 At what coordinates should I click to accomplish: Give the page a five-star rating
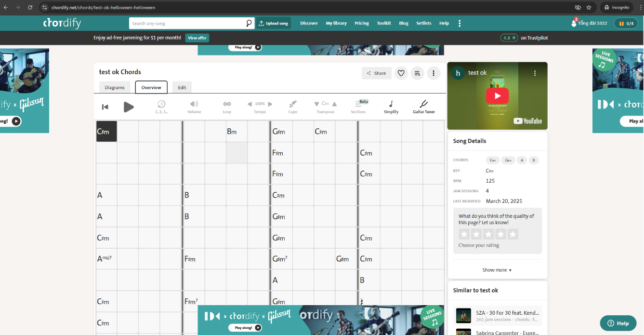(513, 234)
